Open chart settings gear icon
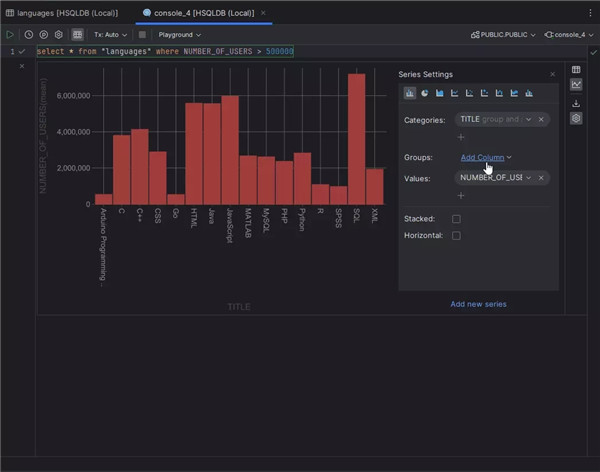600x472 pixels. (x=576, y=118)
